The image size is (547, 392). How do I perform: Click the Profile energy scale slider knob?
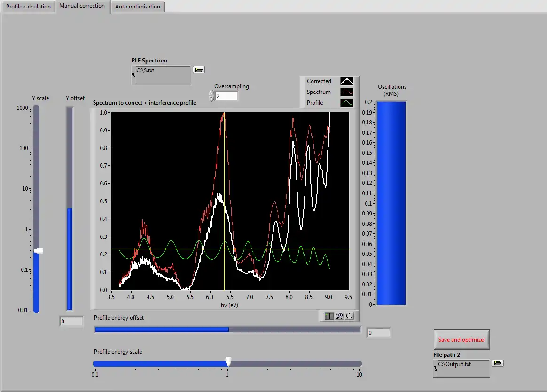click(228, 361)
